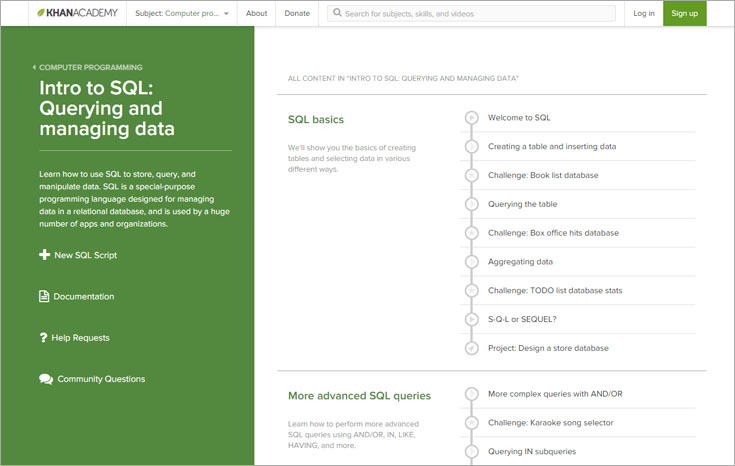Open Querying IN subqueries lesson
Image resolution: width=735 pixels, height=466 pixels.
point(532,451)
